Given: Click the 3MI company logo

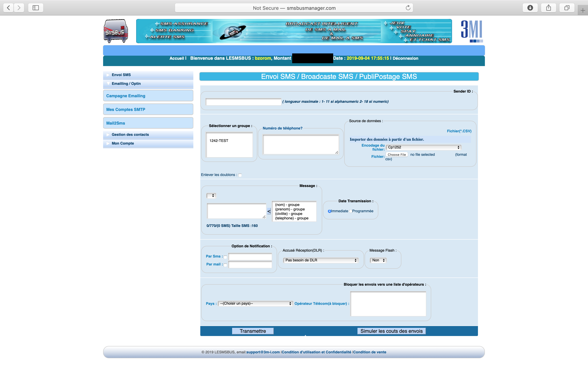Looking at the screenshot, I should pos(471,31).
